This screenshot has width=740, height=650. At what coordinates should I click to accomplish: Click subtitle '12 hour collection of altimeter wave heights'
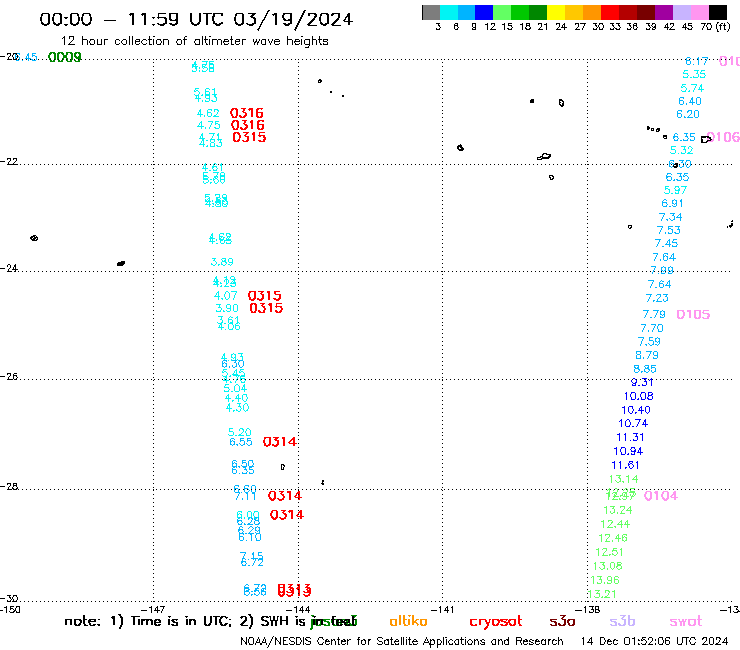point(194,41)
